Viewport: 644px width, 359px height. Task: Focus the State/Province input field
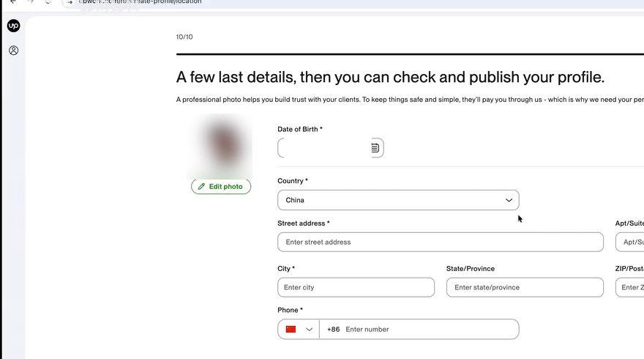click(x=525, y=287)
